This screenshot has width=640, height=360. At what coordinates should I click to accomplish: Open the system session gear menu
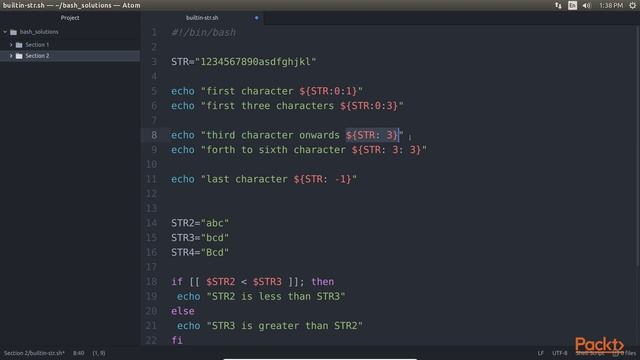pos(632,5)
